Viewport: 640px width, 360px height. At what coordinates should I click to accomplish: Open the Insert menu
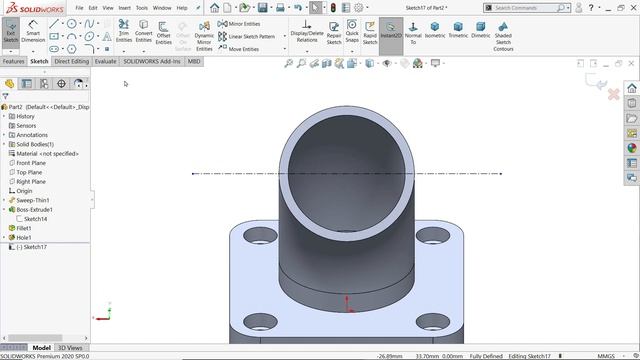[124, 8]
